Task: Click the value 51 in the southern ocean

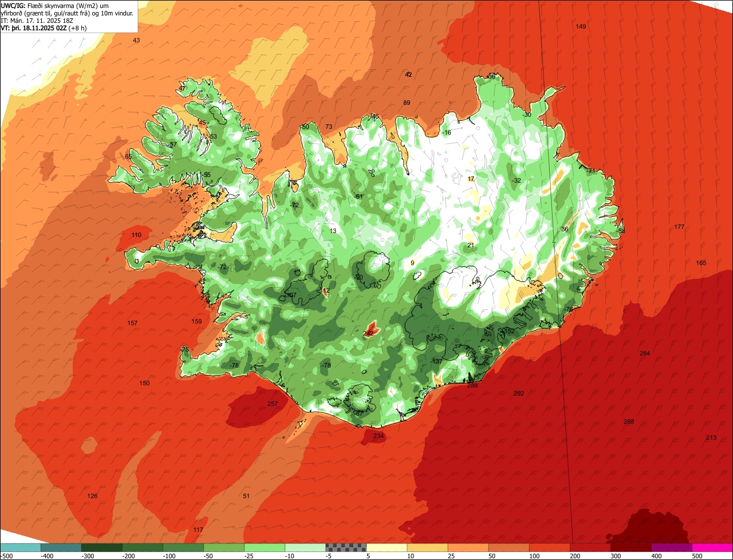Action: [x=246, y=496]
